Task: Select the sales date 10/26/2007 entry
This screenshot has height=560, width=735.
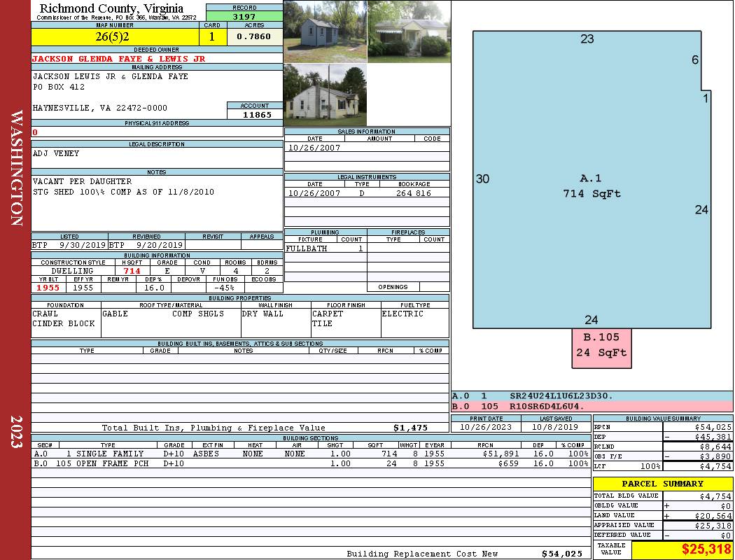Action: coord(314,148)
